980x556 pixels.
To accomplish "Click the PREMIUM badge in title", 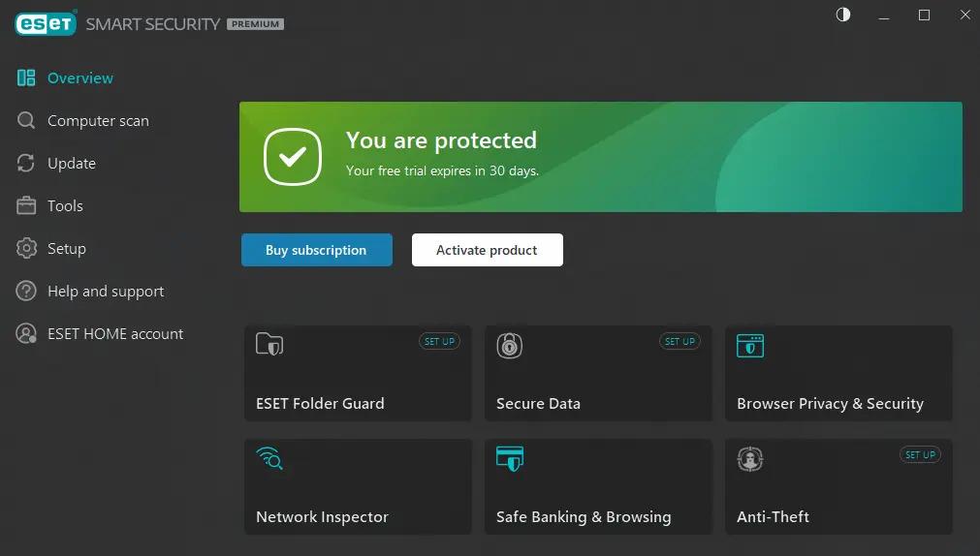I will (256, 24).
